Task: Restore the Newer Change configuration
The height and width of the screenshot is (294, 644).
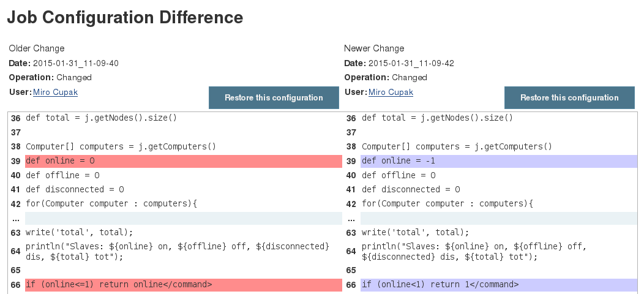Action: point(569,98)
